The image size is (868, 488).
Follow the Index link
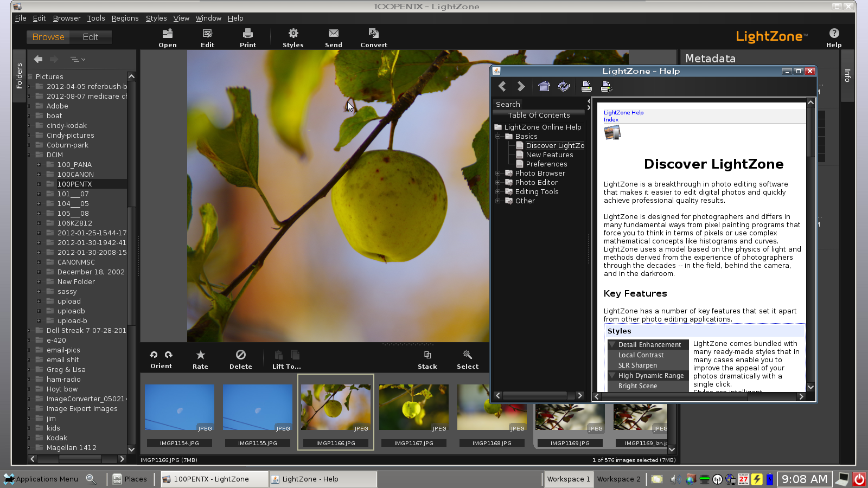(x=611, y=120)
